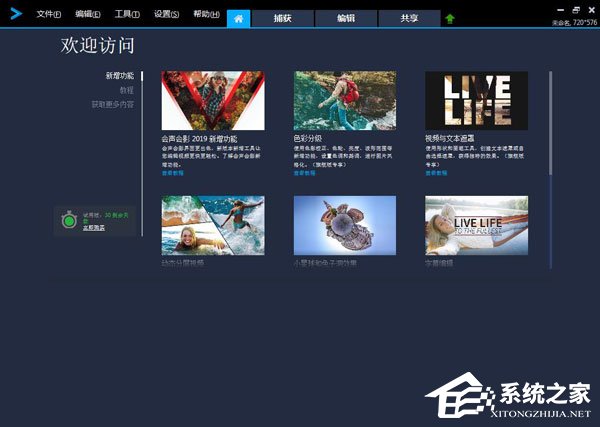
Task: Open tutorial link under 色彩分级
Action: click(305, 173)
